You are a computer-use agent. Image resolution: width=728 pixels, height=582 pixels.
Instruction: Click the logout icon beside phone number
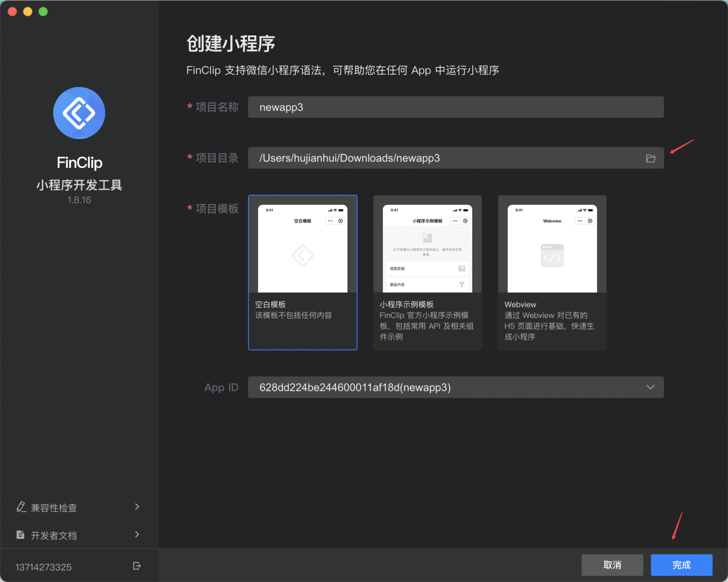tap(137, 566)
